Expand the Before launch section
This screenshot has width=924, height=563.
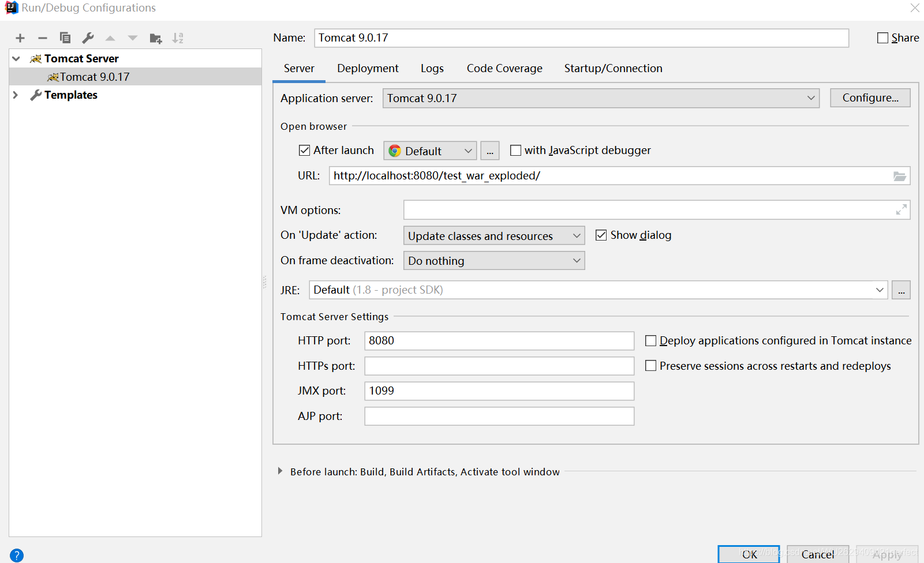coord(280,471)
